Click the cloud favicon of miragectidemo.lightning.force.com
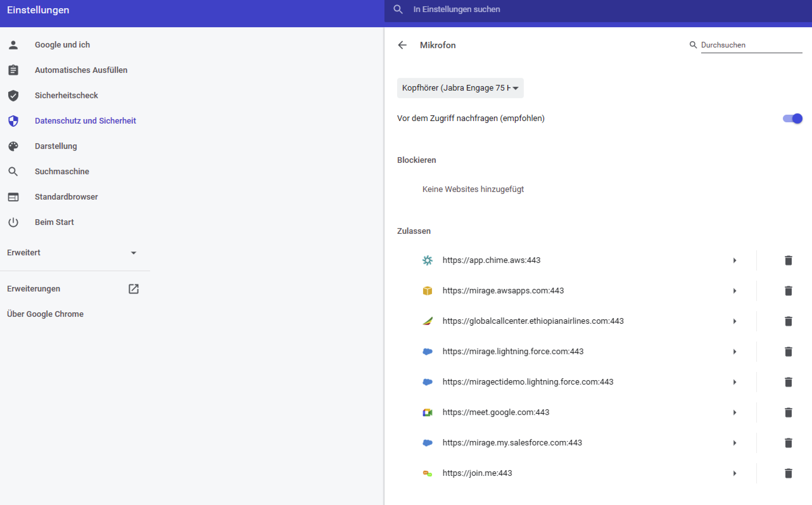Image resolution: width=812 pixels, height=505 pixels. [x=427, y=382]
